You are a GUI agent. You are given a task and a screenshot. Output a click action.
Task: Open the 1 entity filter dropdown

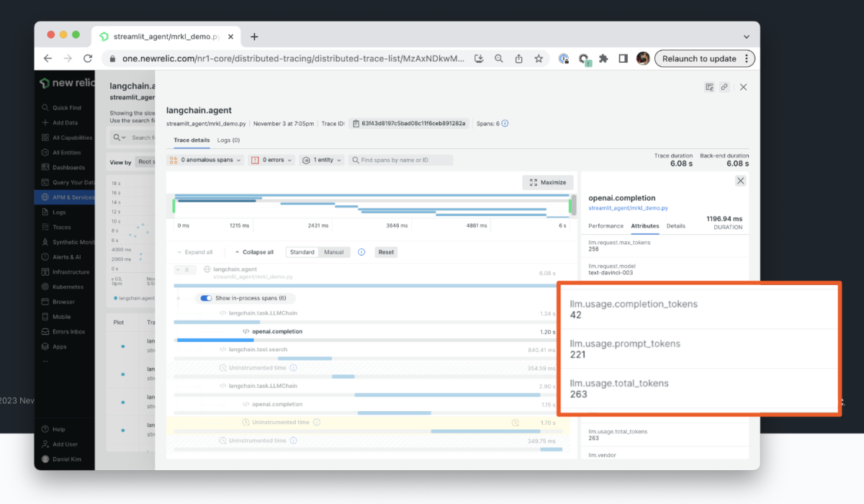(x=322, y=160)
